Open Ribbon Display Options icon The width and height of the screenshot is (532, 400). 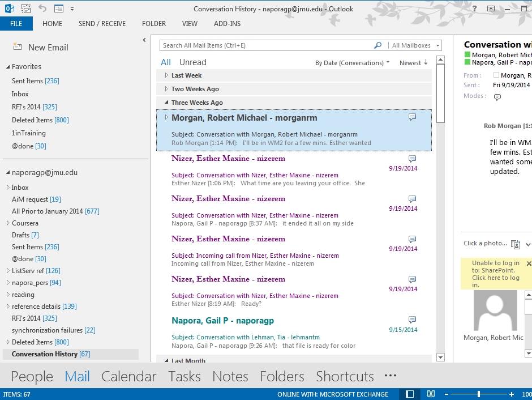pyautogui.click(x=491, y=9)
